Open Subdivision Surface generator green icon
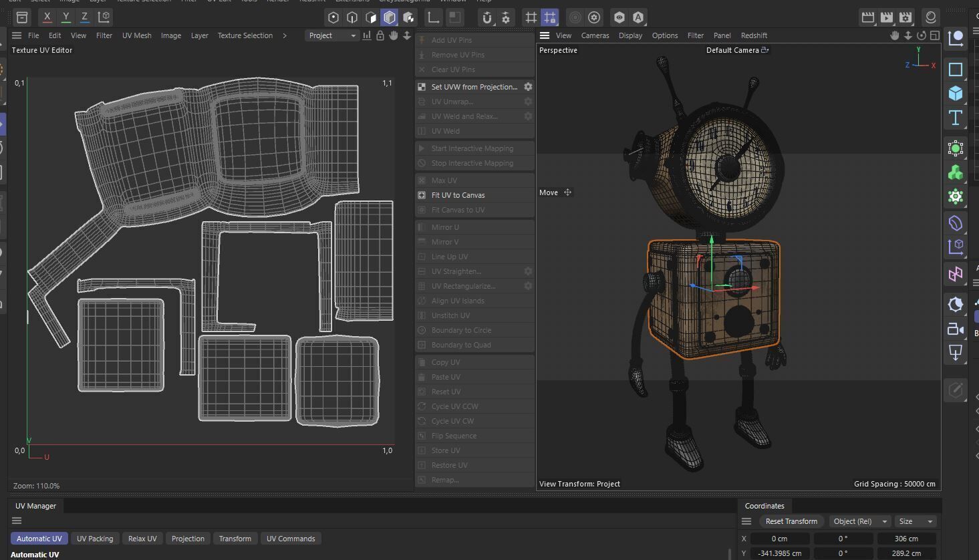This screenshot has height=560, width=979. point(956,148)
